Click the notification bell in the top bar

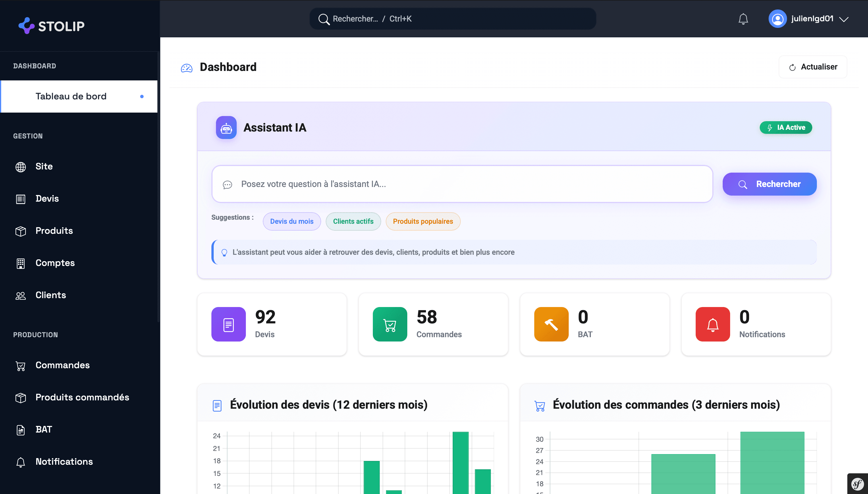[x=743, y=19]
